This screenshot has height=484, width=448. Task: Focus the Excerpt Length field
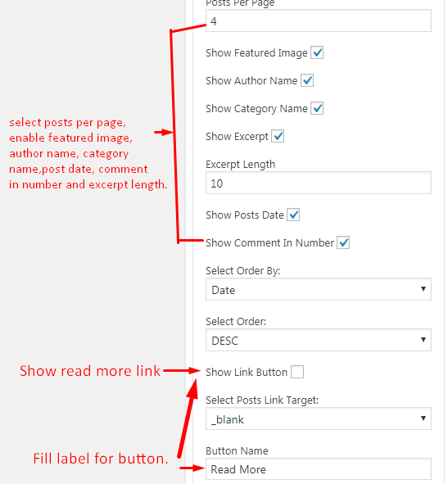tap(319, 183)
